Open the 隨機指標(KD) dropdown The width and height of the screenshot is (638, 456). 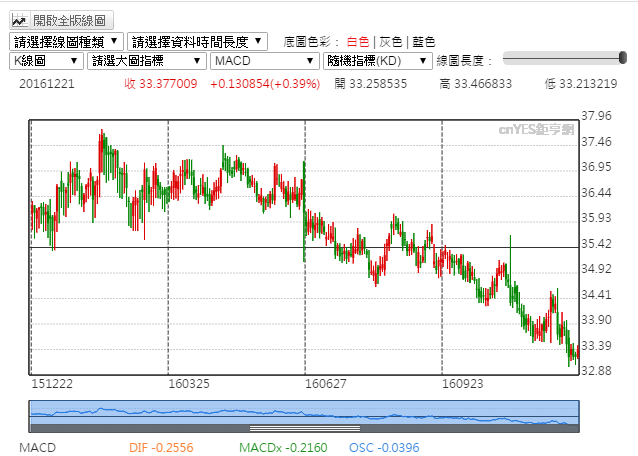(x=378, y=61)
